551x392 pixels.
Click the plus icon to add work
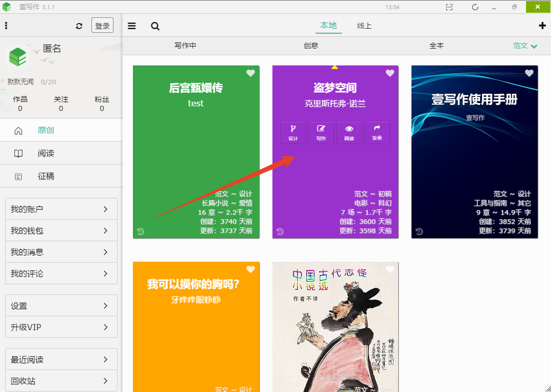point(542,25)
